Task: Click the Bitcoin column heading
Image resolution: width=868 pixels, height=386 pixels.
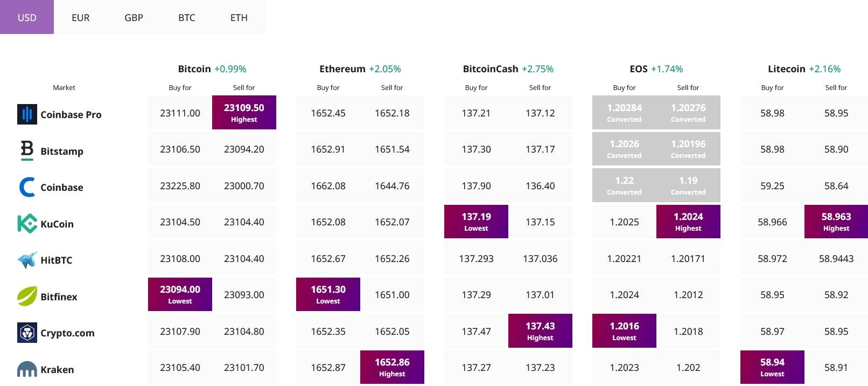Action: tap(194, 69)
